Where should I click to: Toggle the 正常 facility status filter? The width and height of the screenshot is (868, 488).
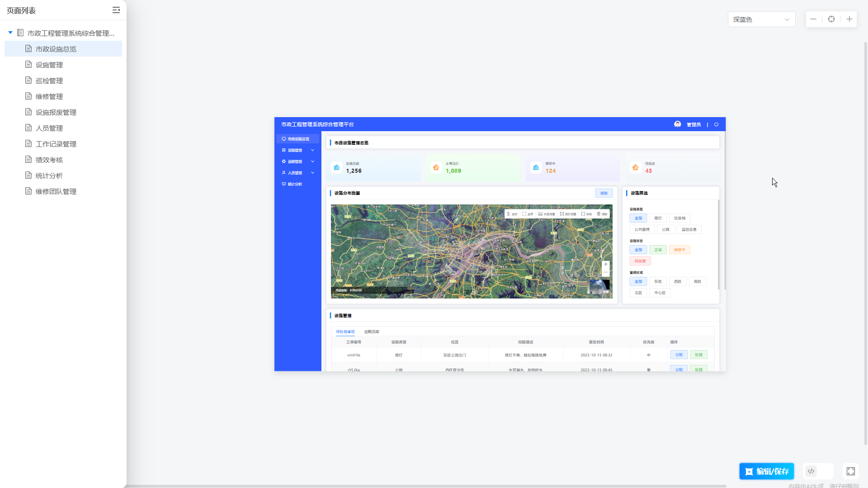pos(658,250)
